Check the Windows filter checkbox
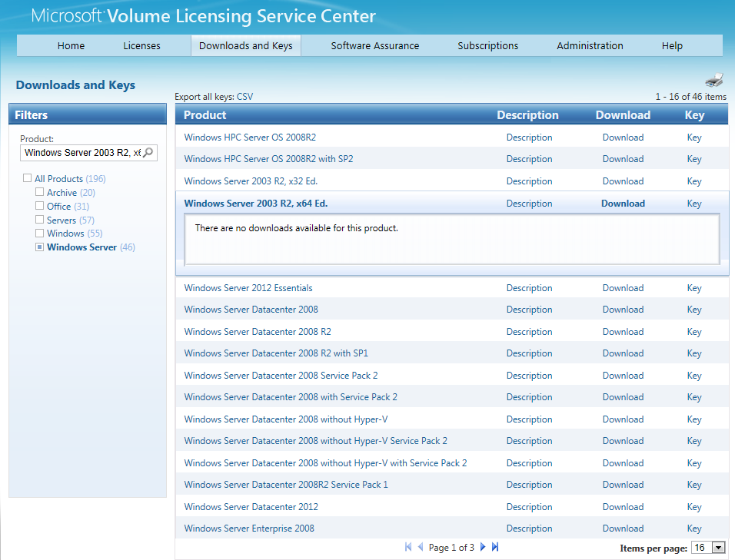This screenshot has width=735, height=560. point(39,234)
